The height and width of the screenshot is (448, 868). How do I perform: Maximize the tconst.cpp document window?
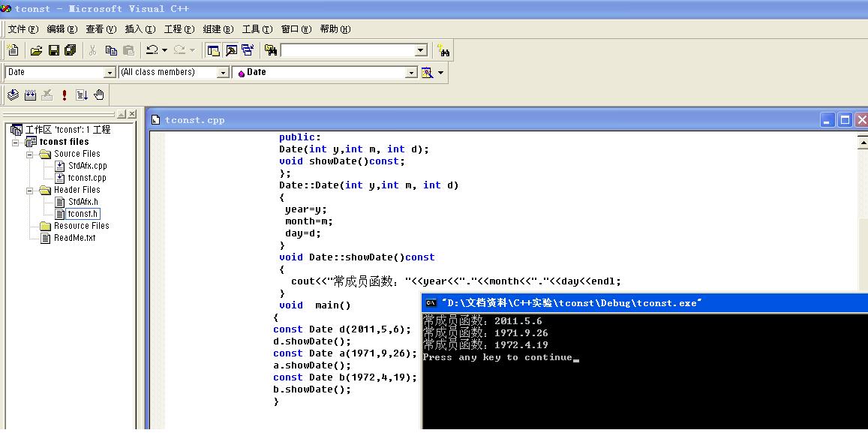[x=845, y=120]
